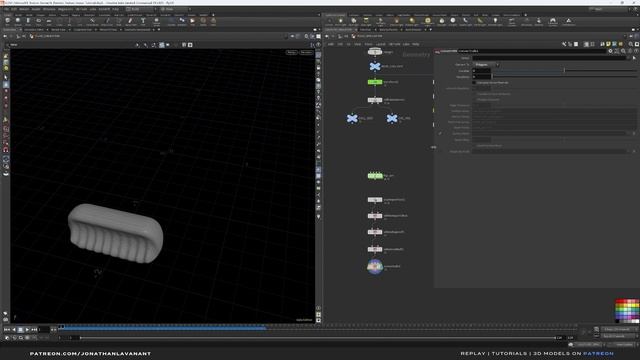Viewport: 640px width, 360px height.
Task: Select the right light-blue null node of the branch
Action: [x=392, y=118]
